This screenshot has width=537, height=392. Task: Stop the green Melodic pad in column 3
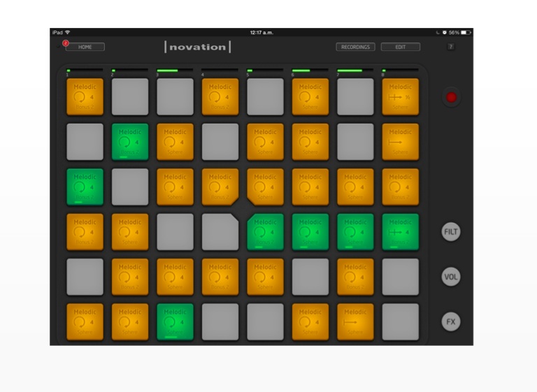point(175,321)
